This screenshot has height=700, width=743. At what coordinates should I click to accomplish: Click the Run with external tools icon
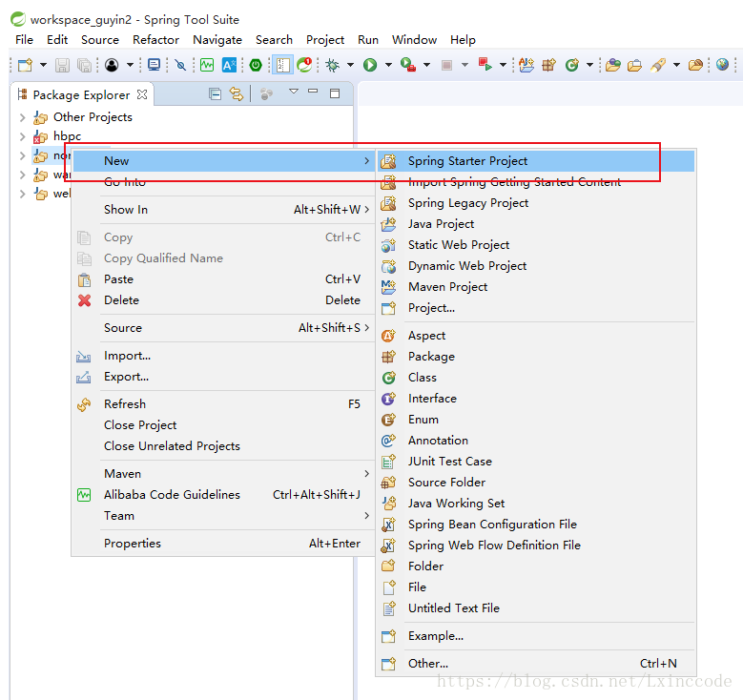click(408, 65)
